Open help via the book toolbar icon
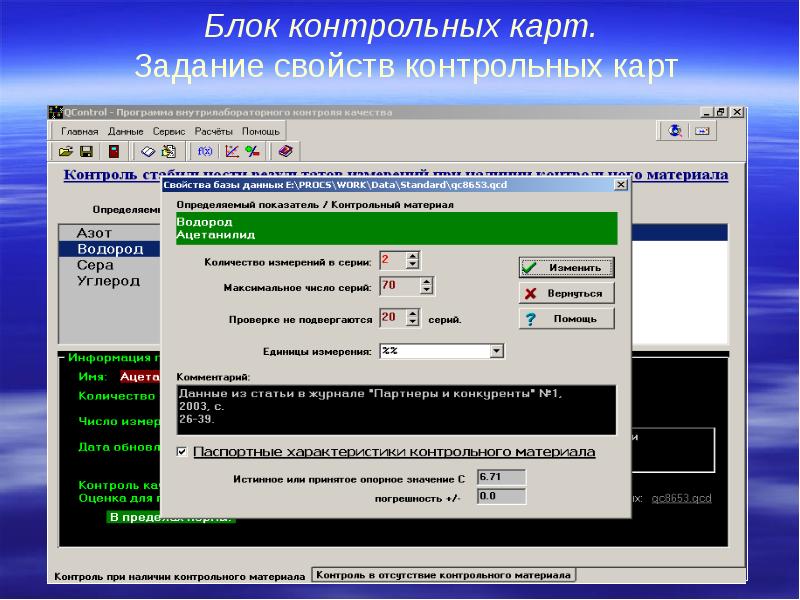The height and width of the screenshot is (600, 800). tap(286, 150)
